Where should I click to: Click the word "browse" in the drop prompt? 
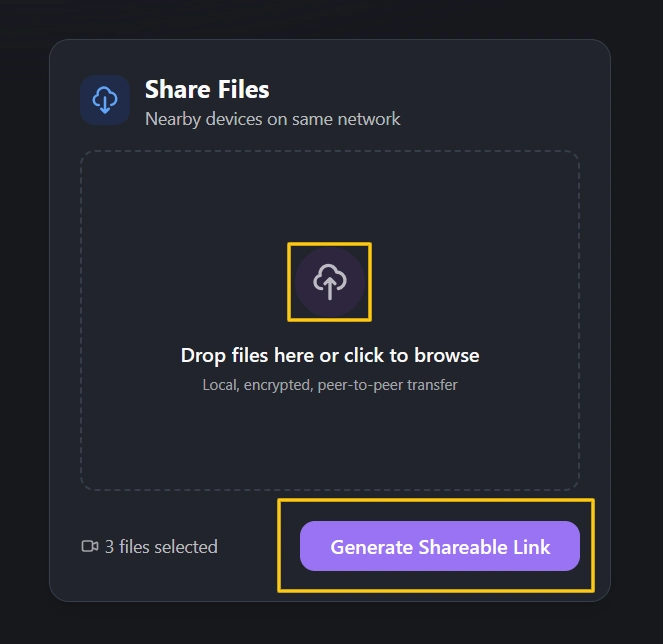447,355
